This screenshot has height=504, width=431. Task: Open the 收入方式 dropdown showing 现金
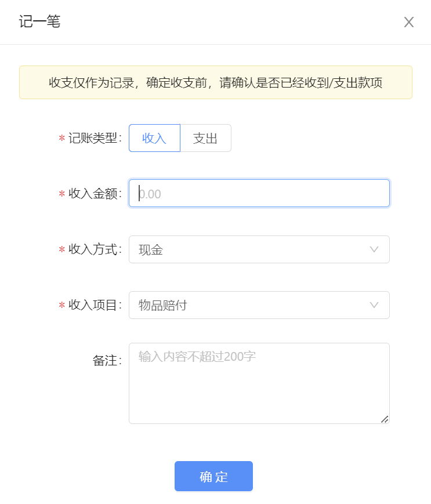(259, 249)
